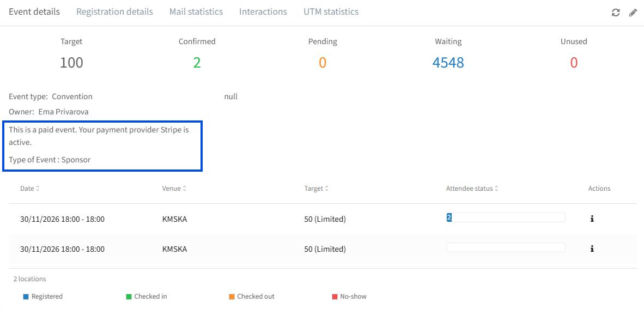Click the orange Checked out legend swatch

pyautogui.click(x=232, y=296)
